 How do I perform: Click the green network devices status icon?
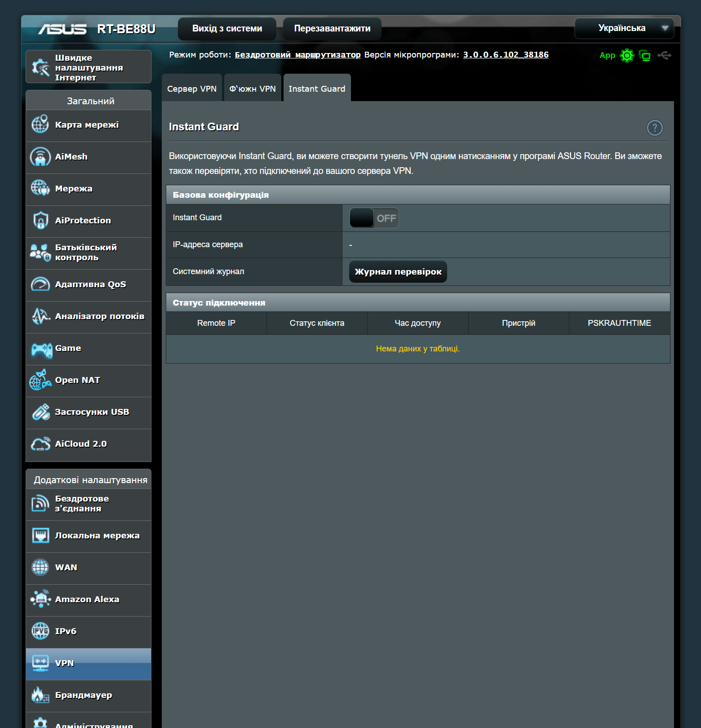645,55
